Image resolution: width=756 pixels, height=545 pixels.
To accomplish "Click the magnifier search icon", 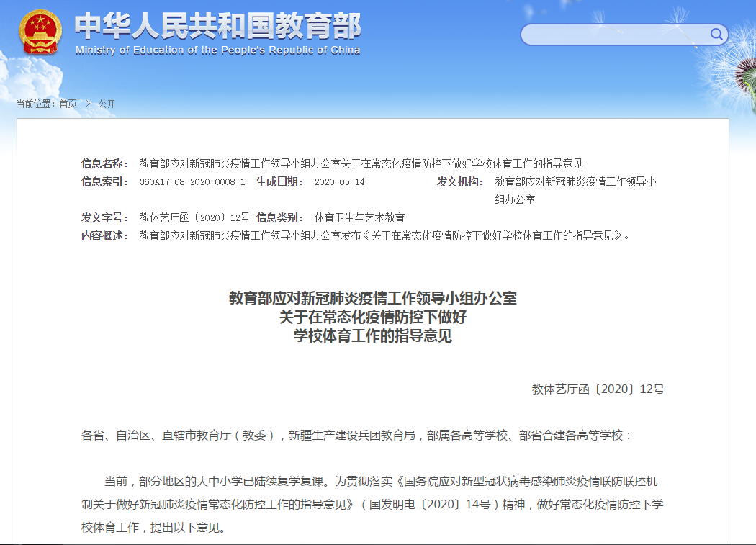I will [x=716, y=34].
